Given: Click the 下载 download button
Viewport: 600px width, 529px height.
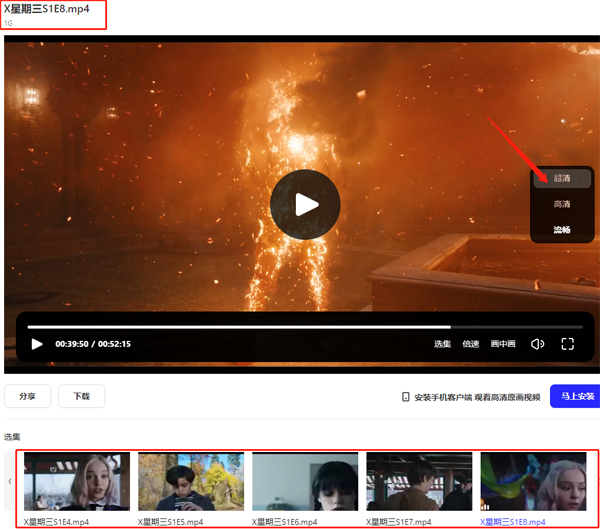Looking at the screenshot, I should (82, 396).
